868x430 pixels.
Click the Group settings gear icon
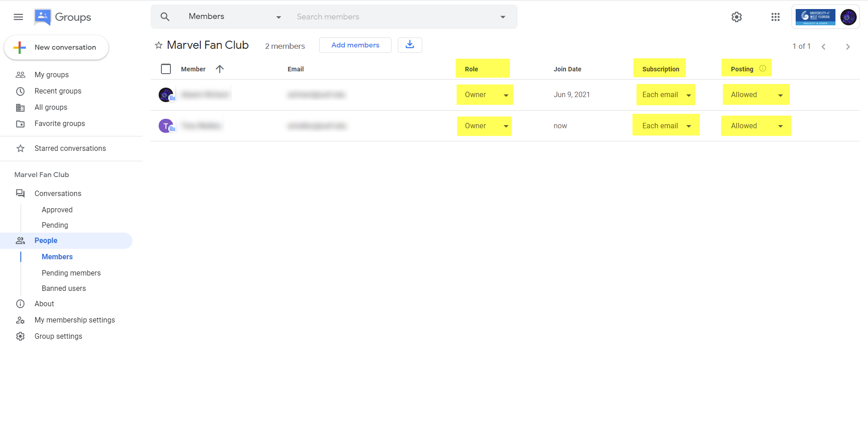(20, 337)
